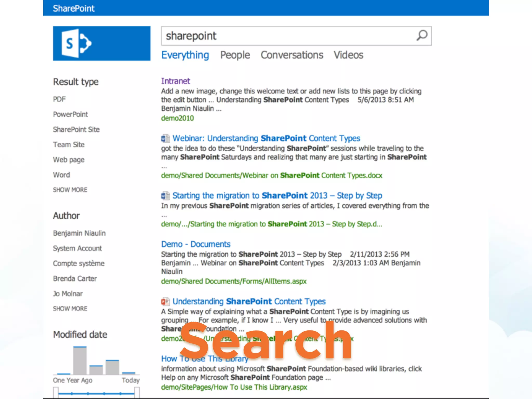Click the tallest bar in Modified date chart
The height and width of the screenshot is (399, 532).
click(x=80, y=360)
